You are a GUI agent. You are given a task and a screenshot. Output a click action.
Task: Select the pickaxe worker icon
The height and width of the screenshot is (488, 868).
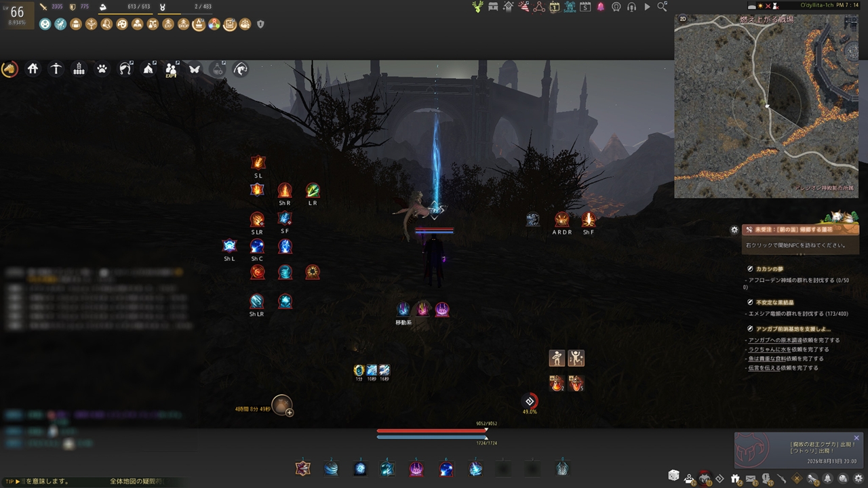coord(56,68)
